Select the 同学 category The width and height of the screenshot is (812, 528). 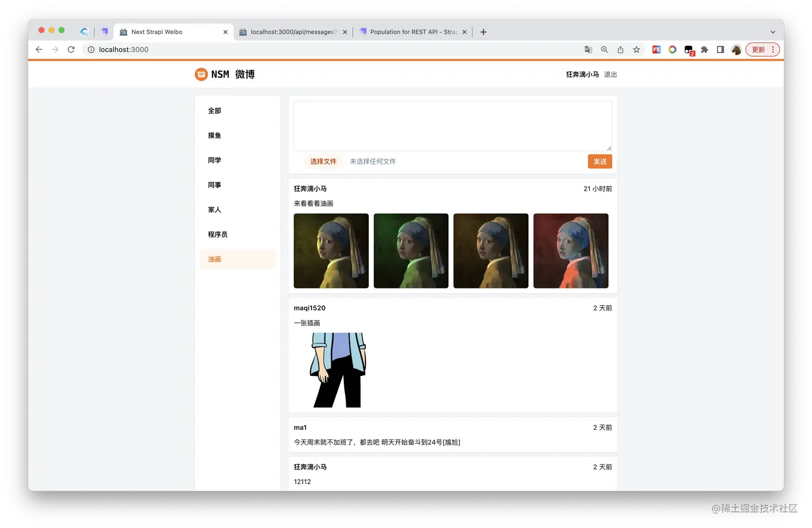[x=237, y=160]
